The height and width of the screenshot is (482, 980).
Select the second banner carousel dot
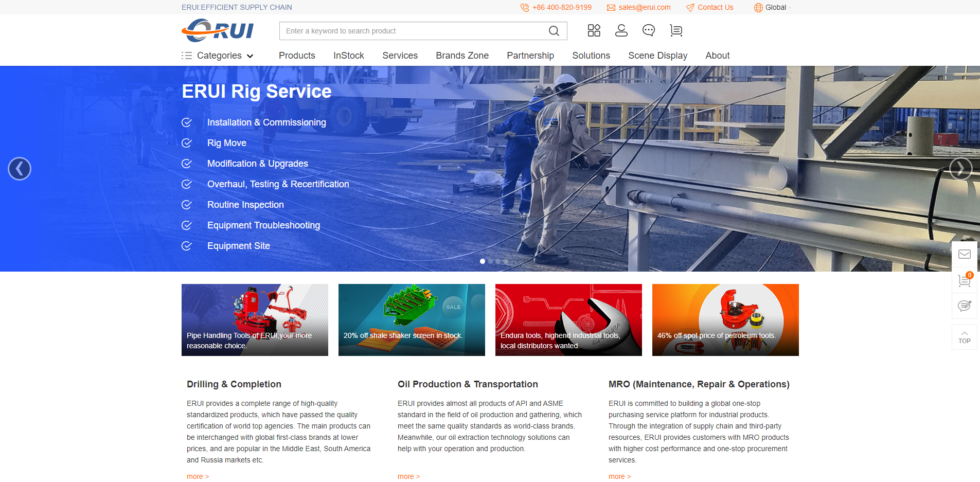[x=490, y=261]
